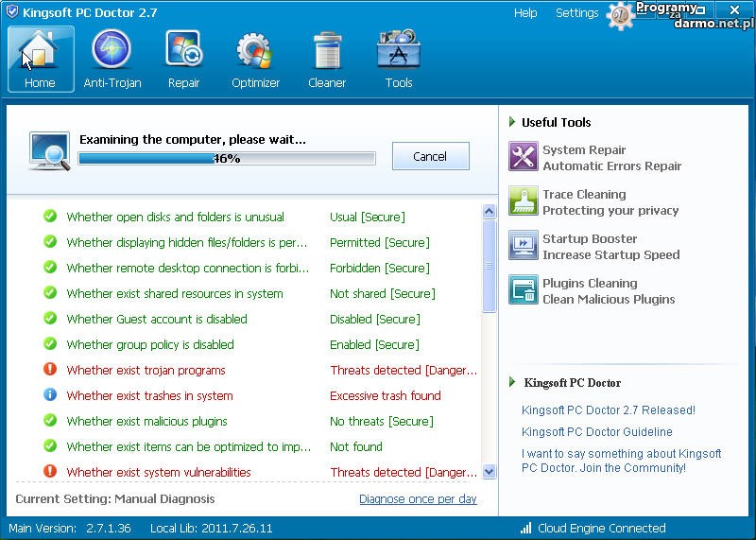Collapse the Useful Tools section arrow

512,122
